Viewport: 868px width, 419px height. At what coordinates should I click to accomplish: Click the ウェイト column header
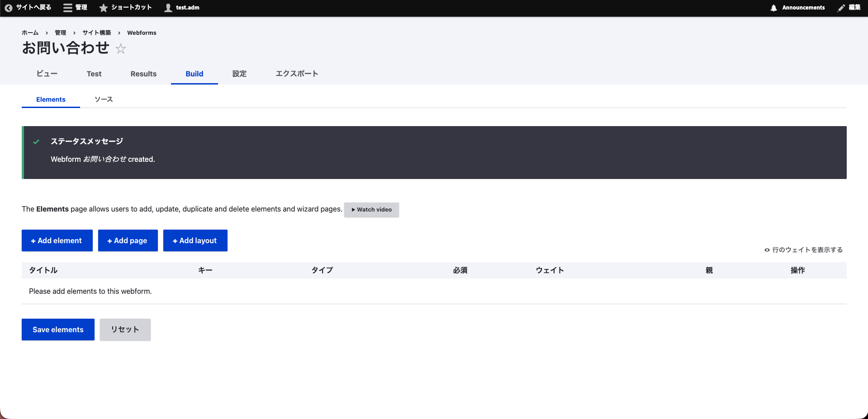pyautogui.click(x=550, y=270)
